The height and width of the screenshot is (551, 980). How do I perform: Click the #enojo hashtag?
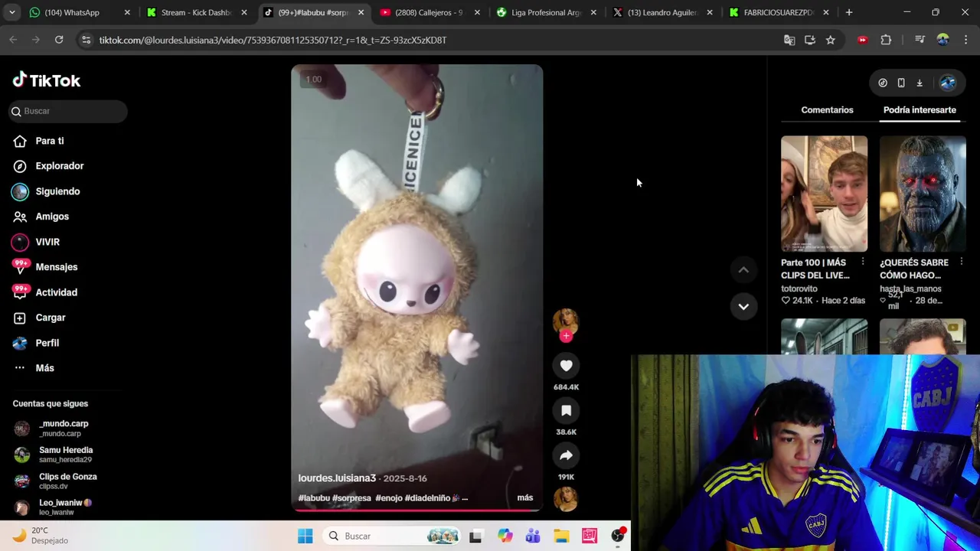(x=388, y=497)
